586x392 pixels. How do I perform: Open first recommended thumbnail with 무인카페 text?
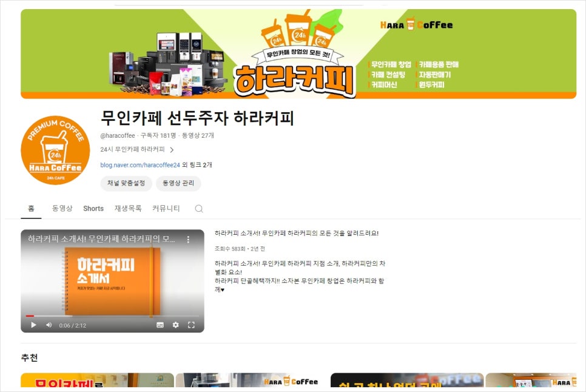click(97, 380)
